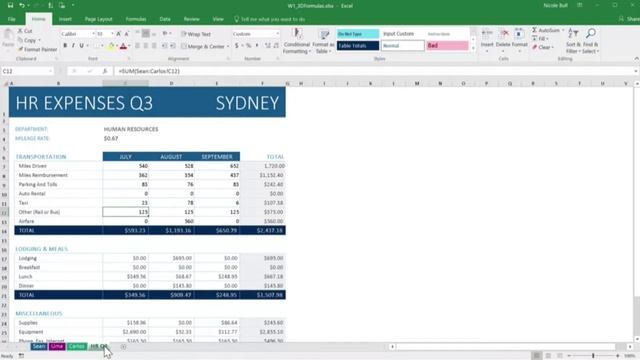Switch to the Carlos sheet tab
Viewport: 640px width, 360px height.
(77, 347)
